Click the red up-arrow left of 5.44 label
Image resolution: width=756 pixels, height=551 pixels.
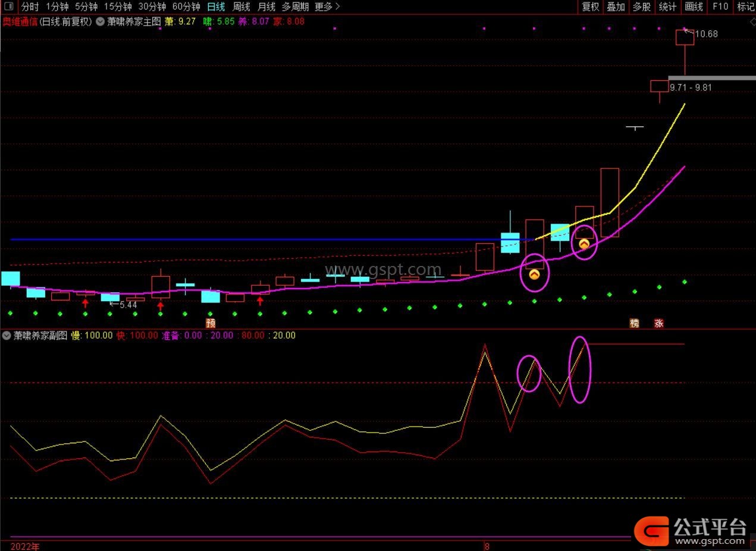pyautogui.click(x=85, y=303)
